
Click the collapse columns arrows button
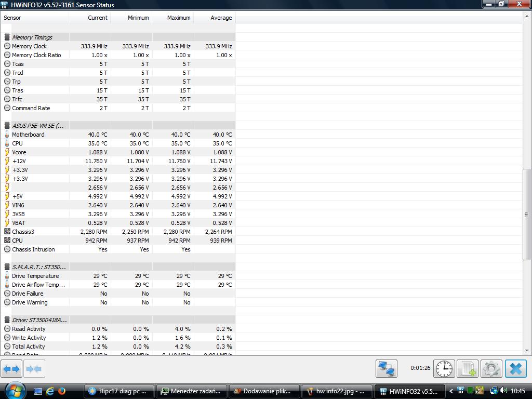[x=34, y=369]
